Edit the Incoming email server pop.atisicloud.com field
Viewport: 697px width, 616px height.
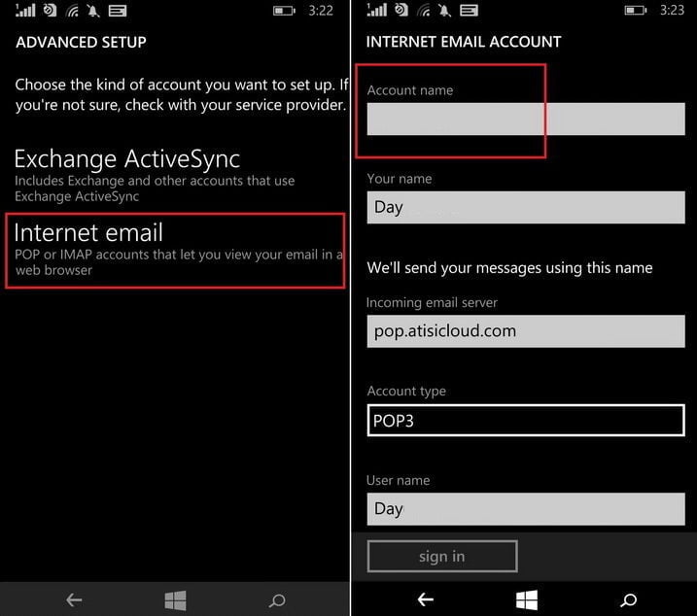[525, 330]
